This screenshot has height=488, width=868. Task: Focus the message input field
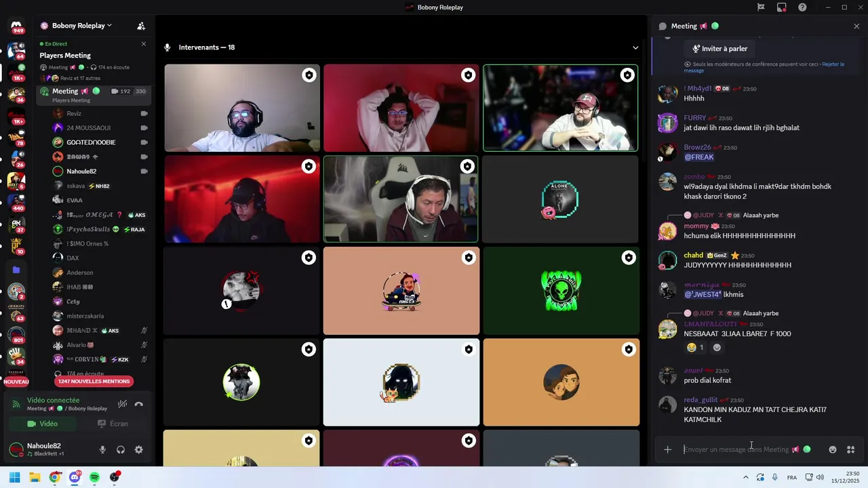(x=736, y=449)
